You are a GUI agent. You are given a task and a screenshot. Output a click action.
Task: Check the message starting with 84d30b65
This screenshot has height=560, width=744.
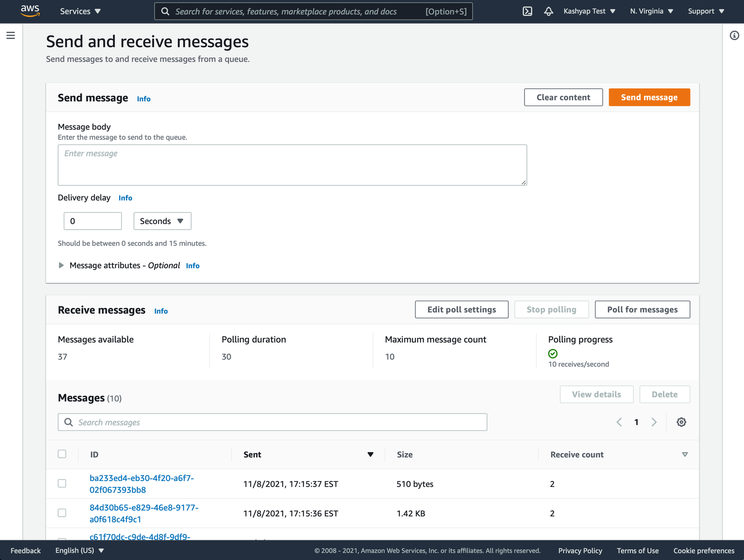tap(62, 513)
